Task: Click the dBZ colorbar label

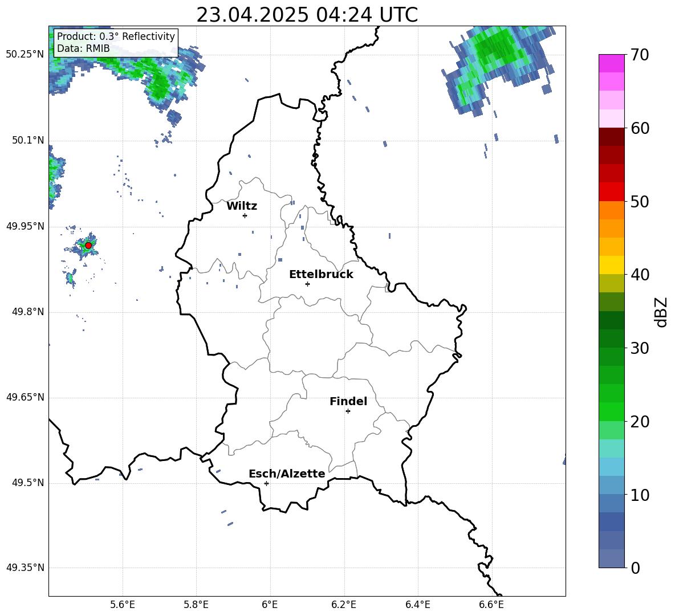Action: [x=662, y=312]
